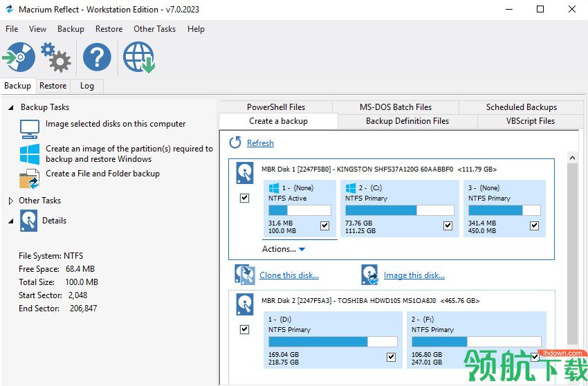Click the Clone this disk... link
588x386 pixels.
click(289, 275)
